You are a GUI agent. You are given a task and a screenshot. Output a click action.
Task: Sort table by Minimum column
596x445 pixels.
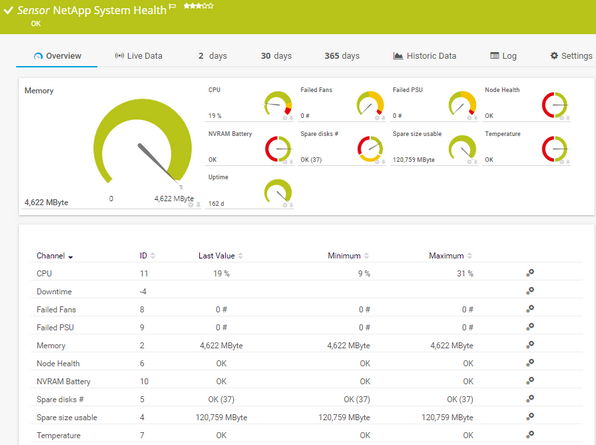pos(348,256)
